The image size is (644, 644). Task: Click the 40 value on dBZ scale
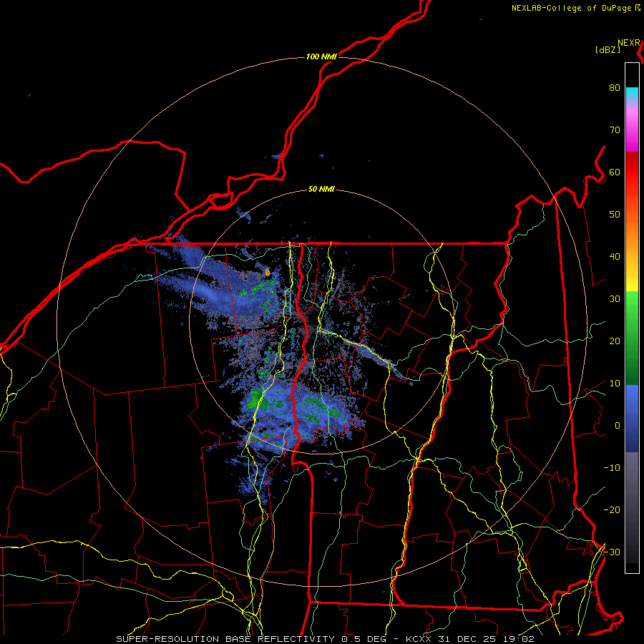pyautogui.click(x=615, y=257)
